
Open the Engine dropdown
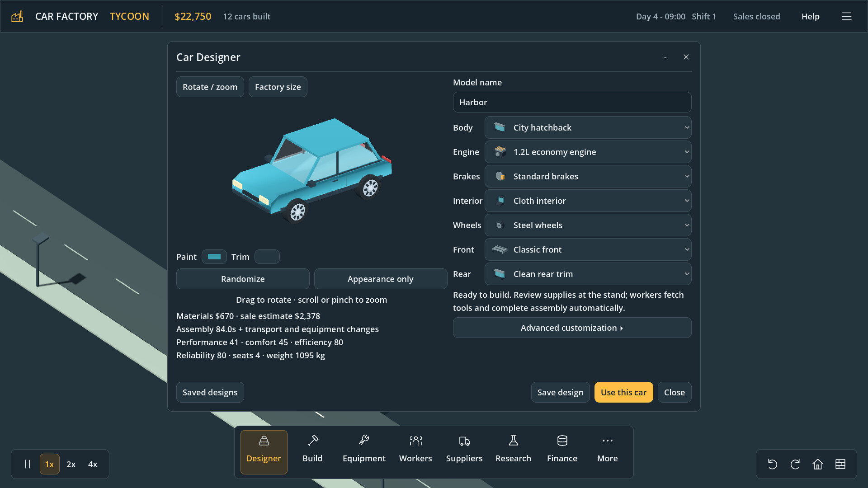click(x=588, y=152)
